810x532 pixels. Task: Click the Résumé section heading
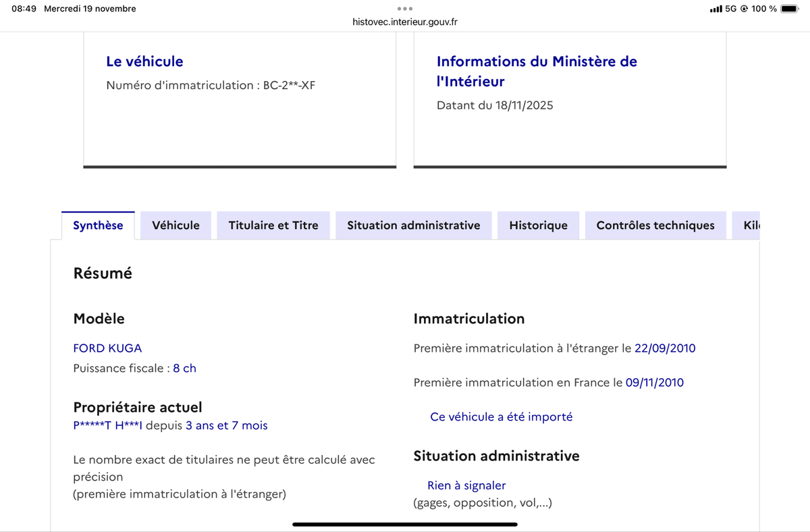103,273
